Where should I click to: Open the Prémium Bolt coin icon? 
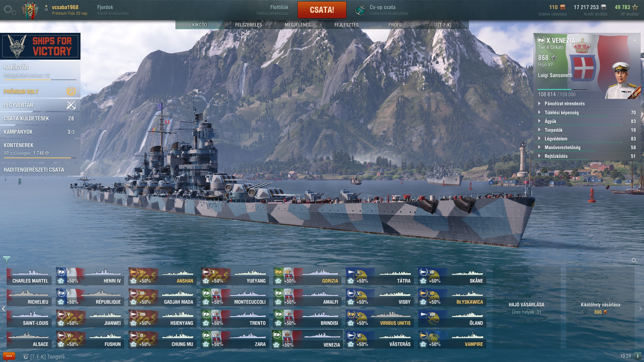[71, 91]
